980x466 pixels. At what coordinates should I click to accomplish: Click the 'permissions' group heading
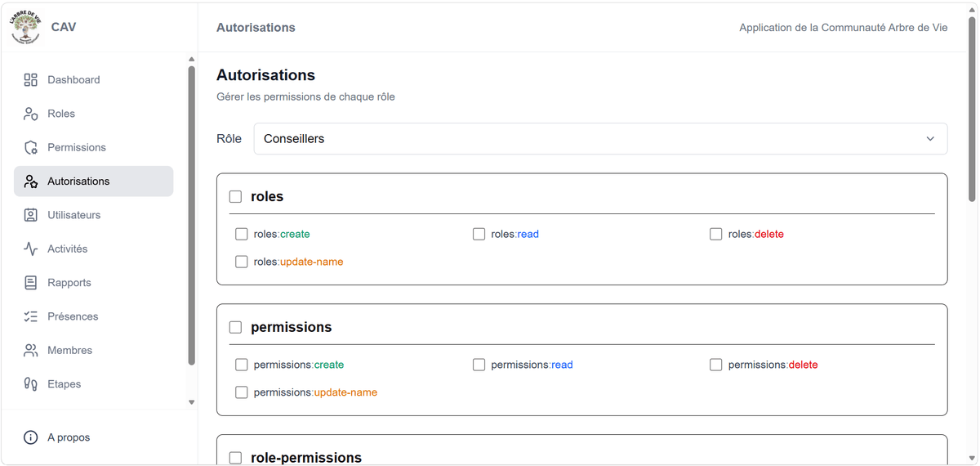pyautogui.click(x=292, y=327)
